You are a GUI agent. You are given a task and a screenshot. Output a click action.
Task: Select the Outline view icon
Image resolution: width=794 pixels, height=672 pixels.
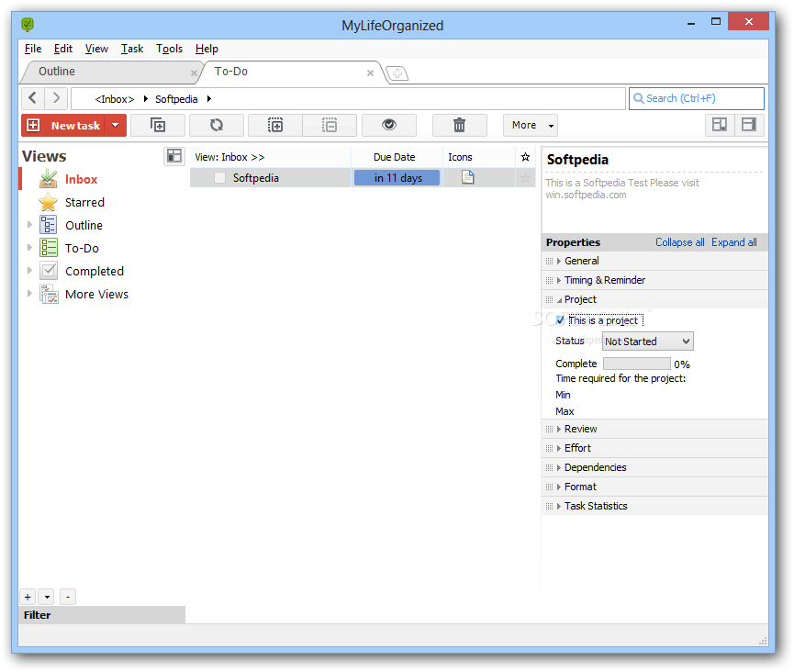click(x=48, y=225)
